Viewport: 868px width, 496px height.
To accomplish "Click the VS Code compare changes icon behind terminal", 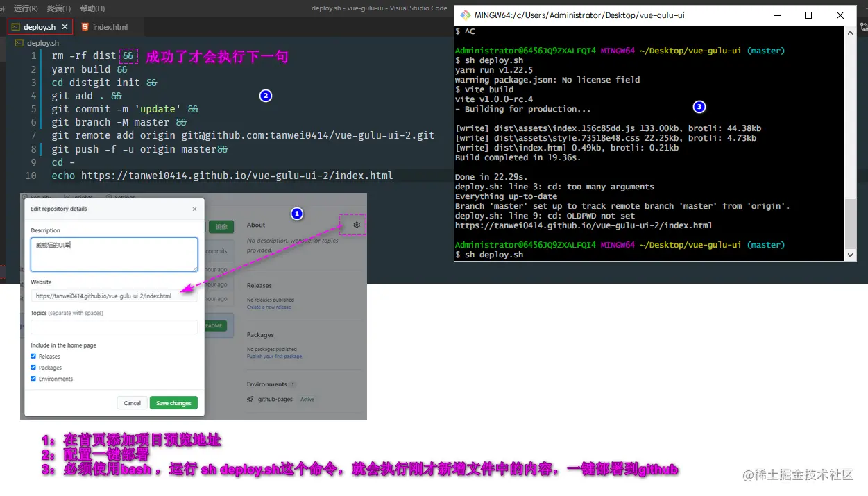I will pos(864,27).
